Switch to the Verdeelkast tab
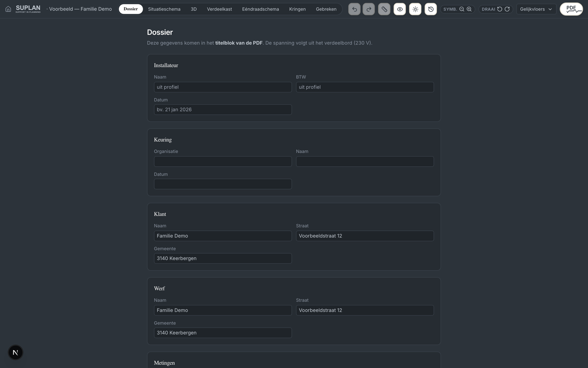The height and width of the screenshot is (368, 588). coord(219,9)
